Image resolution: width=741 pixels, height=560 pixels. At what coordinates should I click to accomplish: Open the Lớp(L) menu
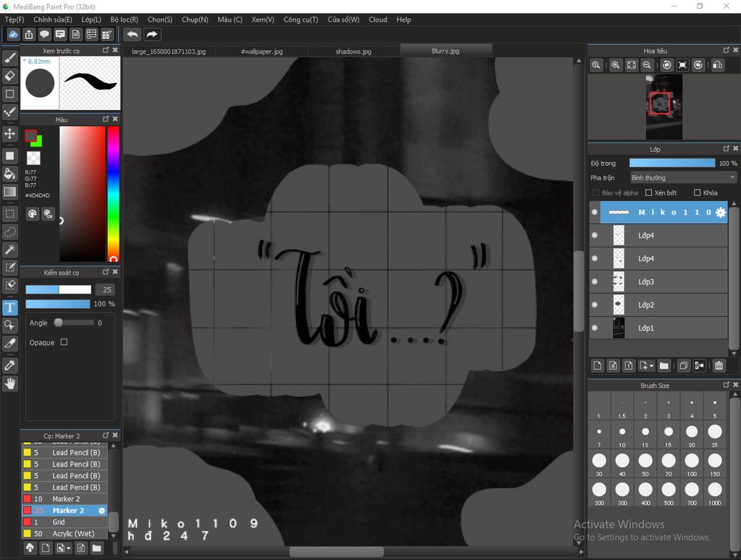point(91,20)
